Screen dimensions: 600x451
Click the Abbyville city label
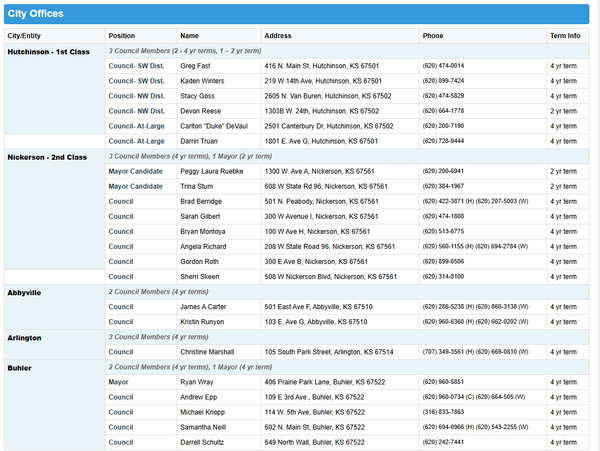click(24, 293)
